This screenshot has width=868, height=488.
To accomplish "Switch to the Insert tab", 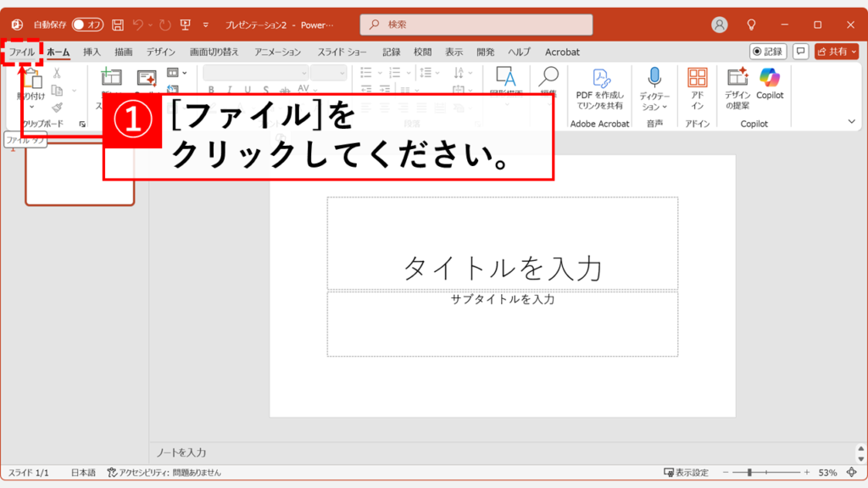I will [x=92, y=52].
